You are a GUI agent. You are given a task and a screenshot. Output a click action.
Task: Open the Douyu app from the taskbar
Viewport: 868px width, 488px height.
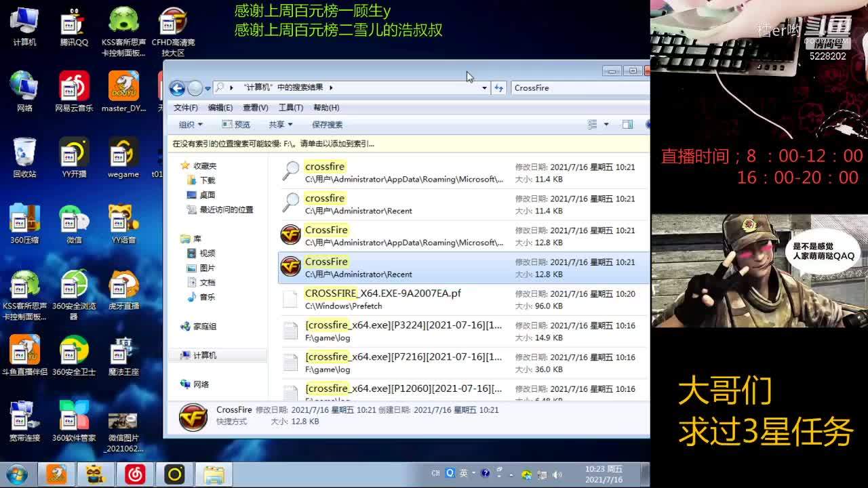pyautogui.click(x=56, y=474)
